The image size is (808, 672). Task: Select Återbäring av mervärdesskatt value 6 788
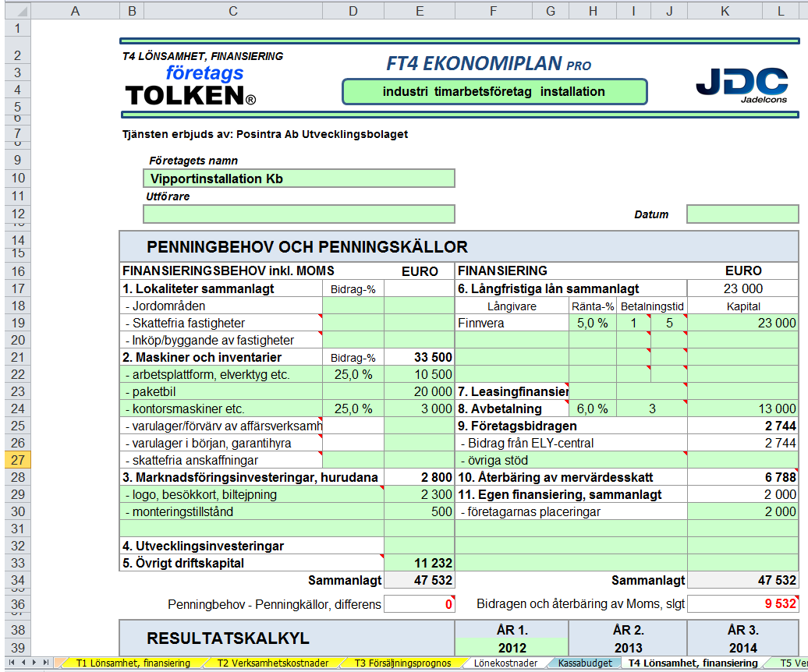[742, 477]
